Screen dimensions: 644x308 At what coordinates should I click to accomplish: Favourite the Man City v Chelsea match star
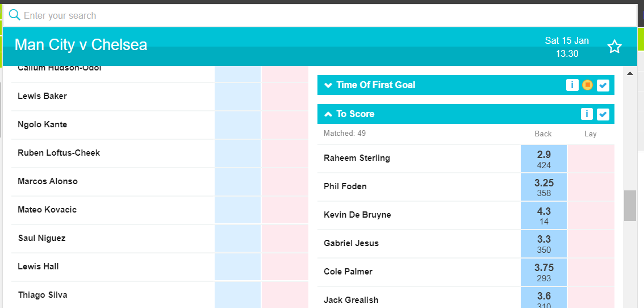(x=614, y=47)
